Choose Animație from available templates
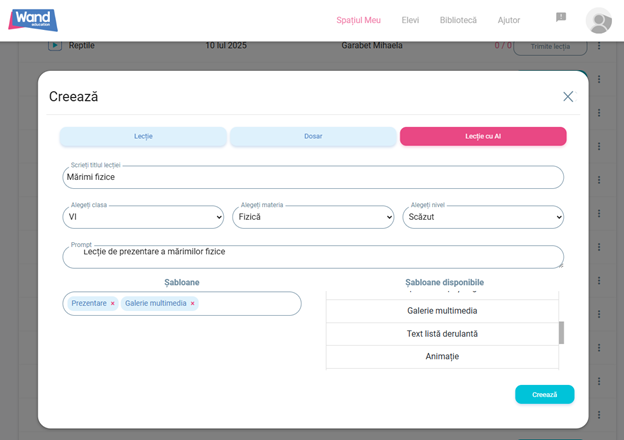 [442, 356]
